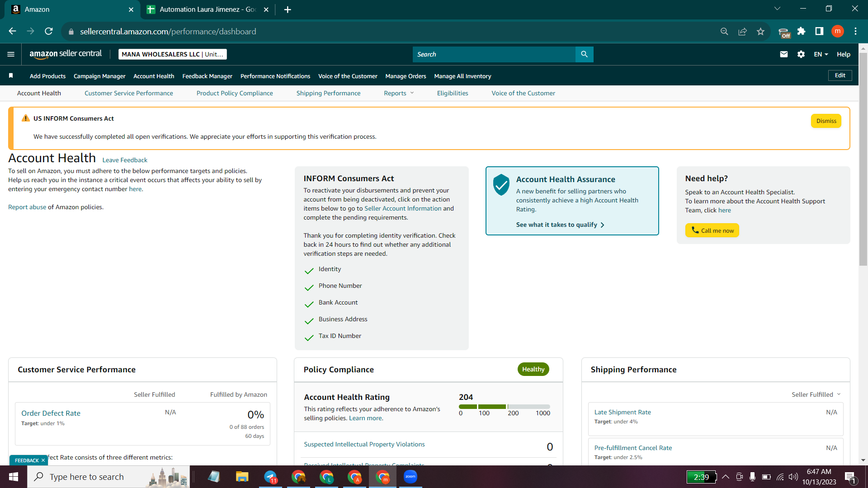Viewport: 868px width, 488px height.
Task: Open the Help link in the header
Action: click(843, 54)
